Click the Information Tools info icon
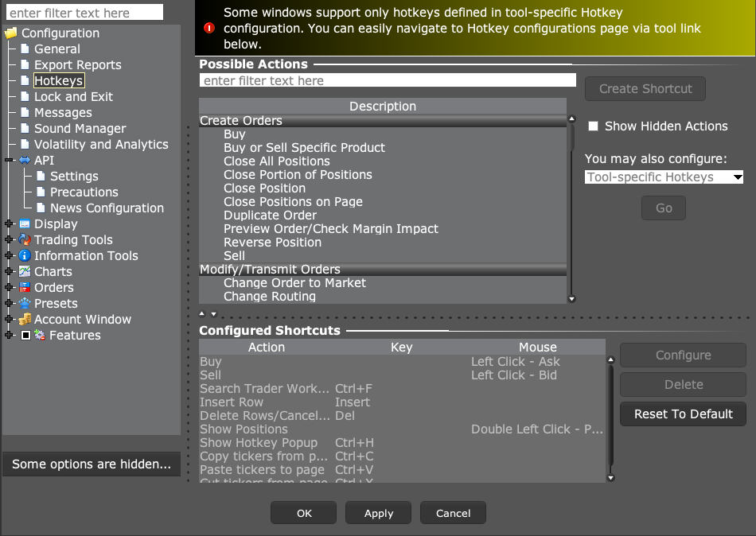 [x=25, y=255]
